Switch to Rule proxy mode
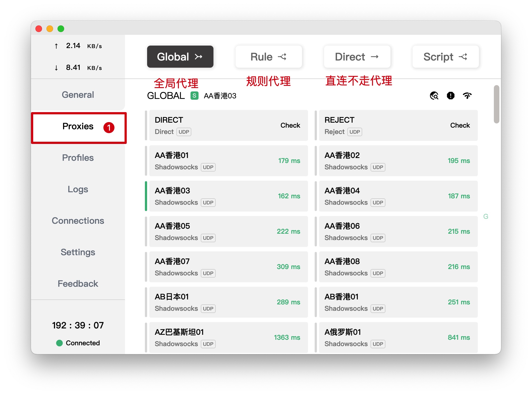 [x=268, y=57]
